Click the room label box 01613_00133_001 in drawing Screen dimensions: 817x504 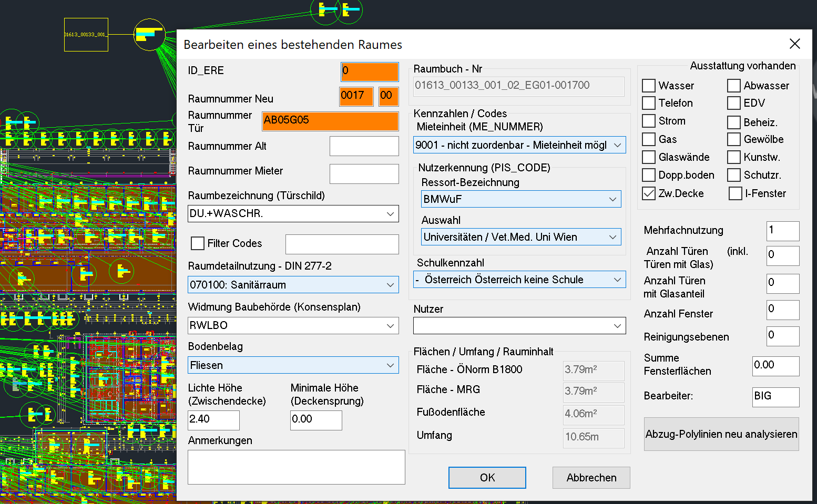[86, 35]
